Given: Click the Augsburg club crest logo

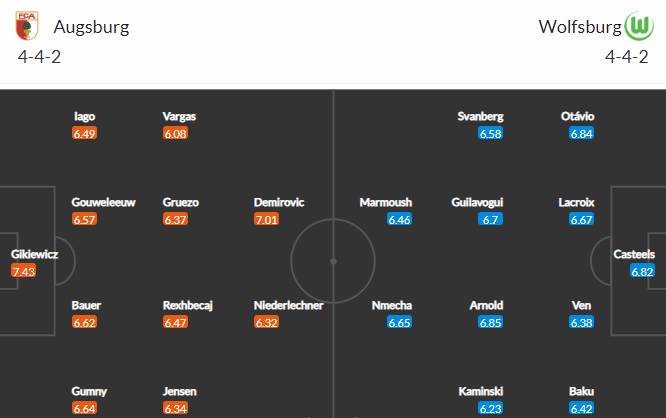Looking at the screenshot, I should point(27,26).
